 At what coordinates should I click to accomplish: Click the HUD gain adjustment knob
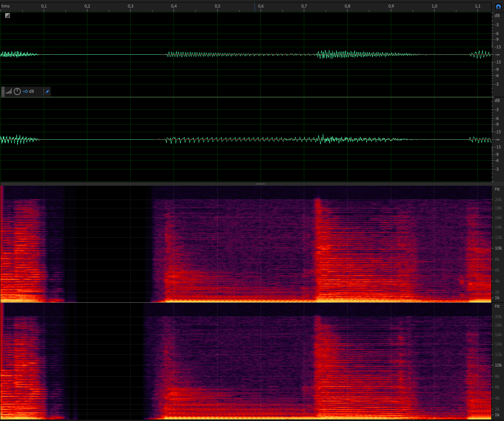[17, 92]
